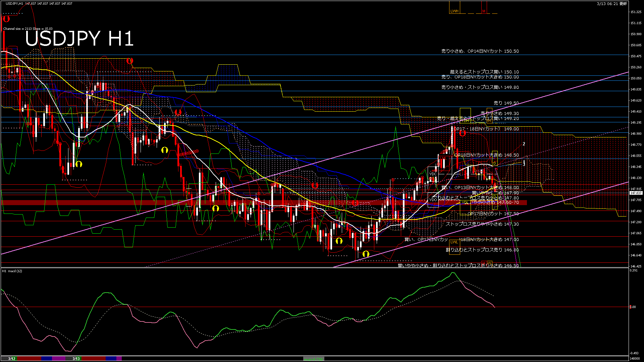Select the red M level box
This screenshot has width=644, height=362.
click(484, 11)
